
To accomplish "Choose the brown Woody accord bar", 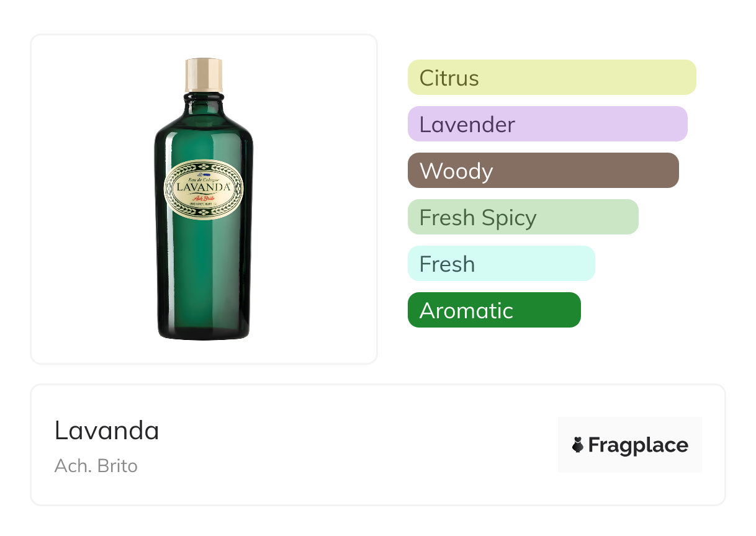I will 542,171.
